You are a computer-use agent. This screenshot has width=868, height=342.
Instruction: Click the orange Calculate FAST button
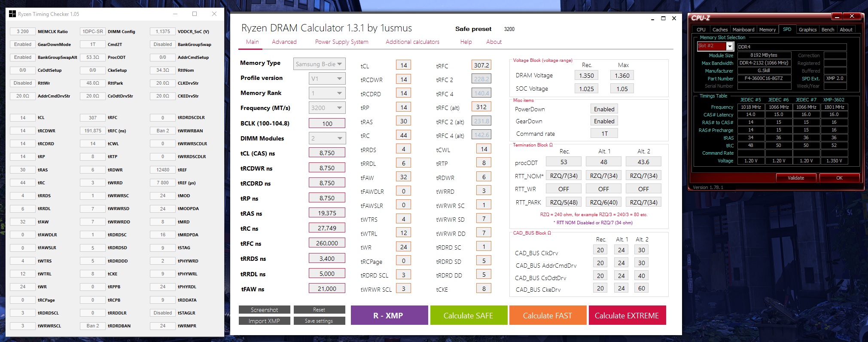548,315
